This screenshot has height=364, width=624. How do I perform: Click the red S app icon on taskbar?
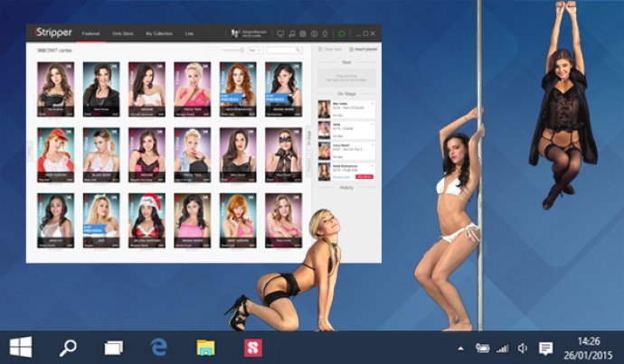click(x=253, y=348)
